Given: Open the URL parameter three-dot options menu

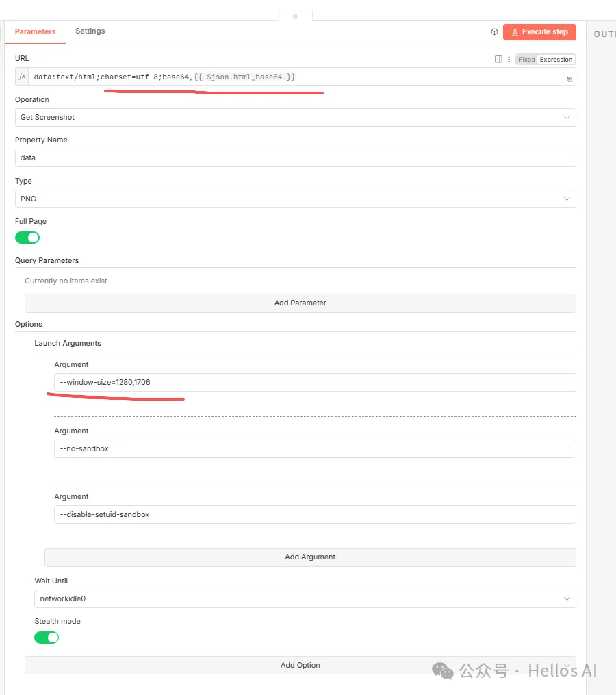Looking at the screenshot, I should click(509, 60).
